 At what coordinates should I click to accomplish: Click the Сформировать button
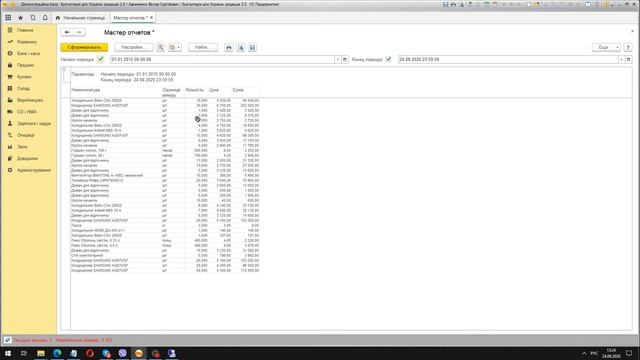click(x=84, y=47)
